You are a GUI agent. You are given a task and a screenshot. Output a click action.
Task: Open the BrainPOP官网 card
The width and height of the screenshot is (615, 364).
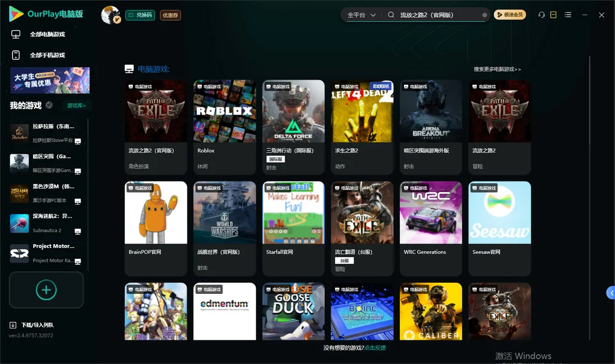156,229
